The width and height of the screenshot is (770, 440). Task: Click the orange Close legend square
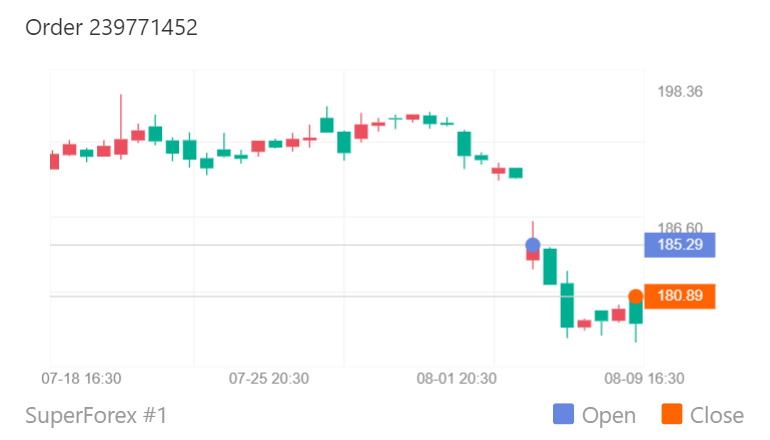click(x=671, y=414)
